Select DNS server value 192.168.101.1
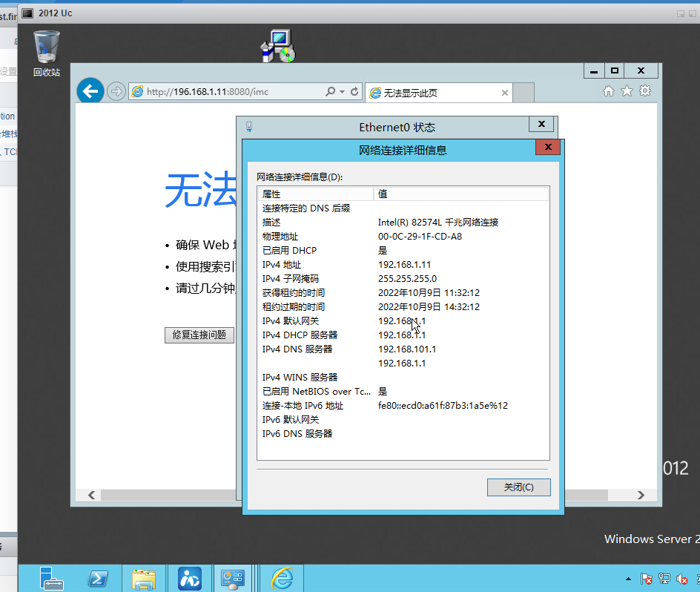 (x=406, y=349)
